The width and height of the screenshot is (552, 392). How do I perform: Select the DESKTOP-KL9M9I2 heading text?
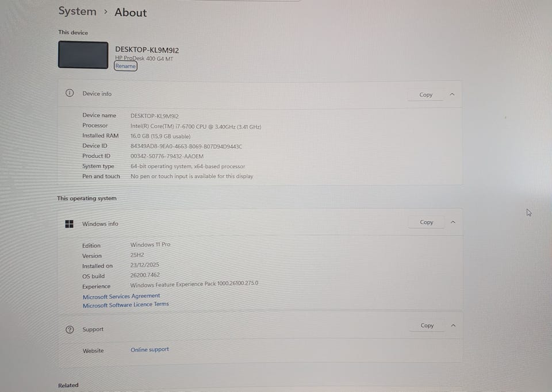[x=147, y=50]
